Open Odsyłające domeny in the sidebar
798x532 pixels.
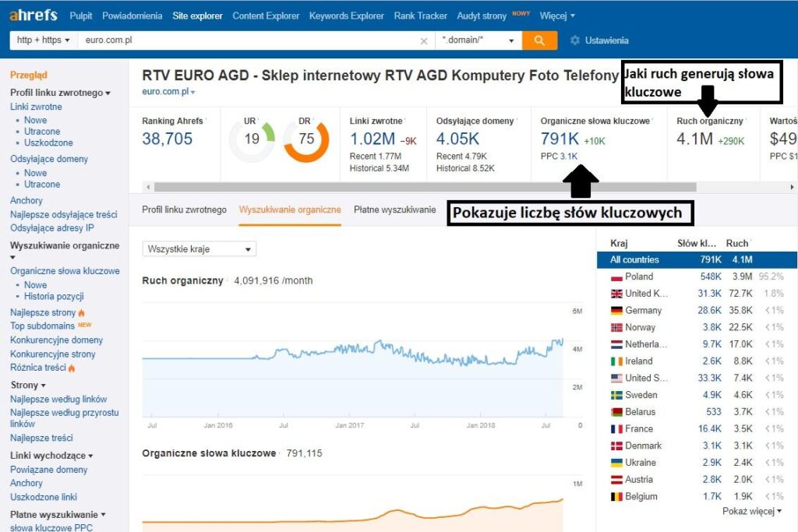coord(49,159)
